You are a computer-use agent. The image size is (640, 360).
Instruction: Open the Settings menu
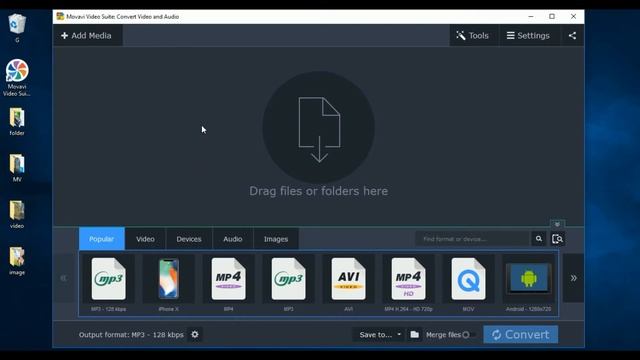coord(529,36)
